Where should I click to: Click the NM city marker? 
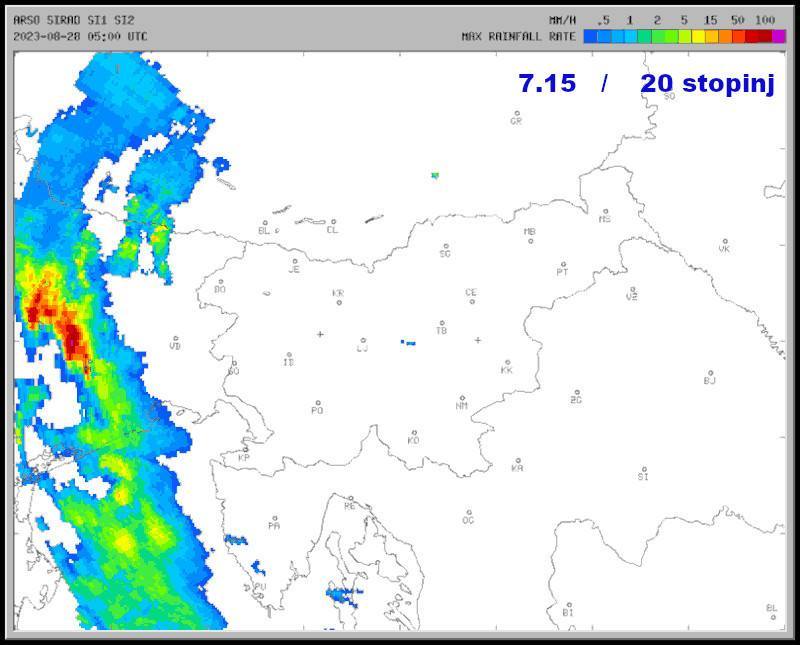click(x=462, y=397)
